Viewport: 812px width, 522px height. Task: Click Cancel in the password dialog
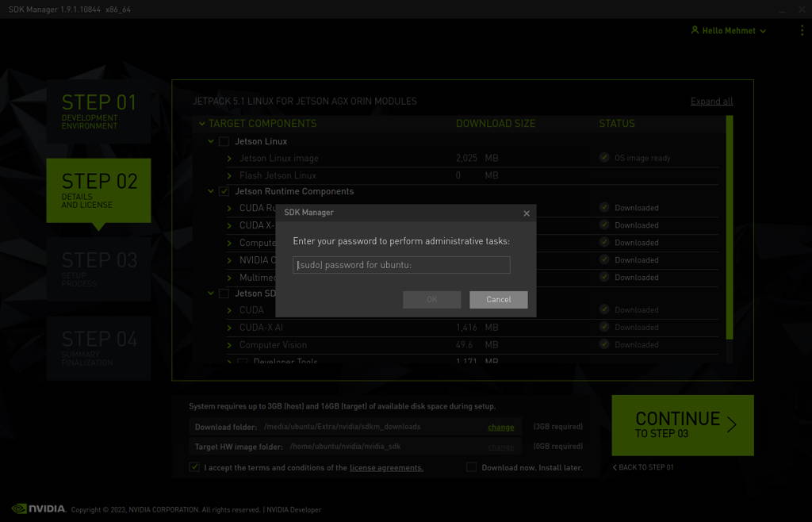(x=498, y=299)
